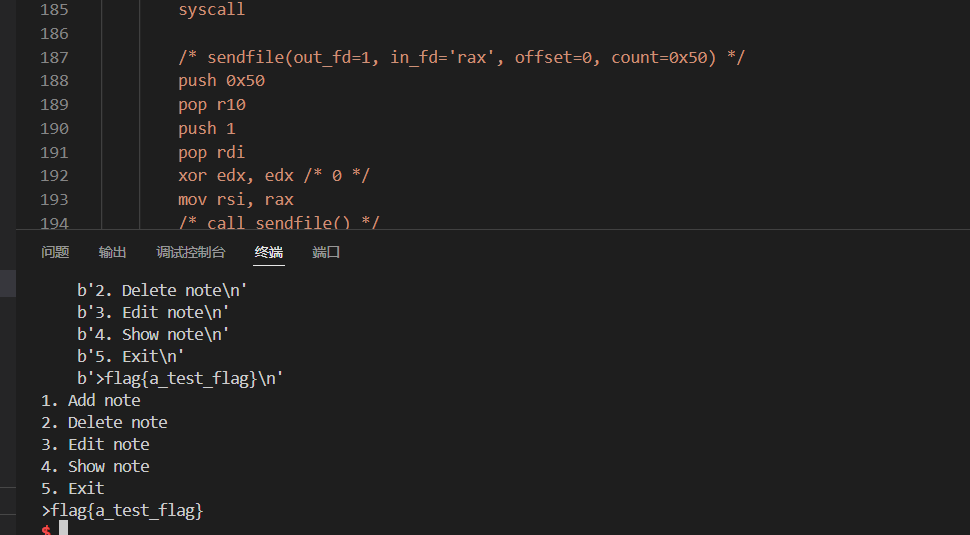
Task: Click the 'mov rsi, rax' instruction
Action: 236,199
